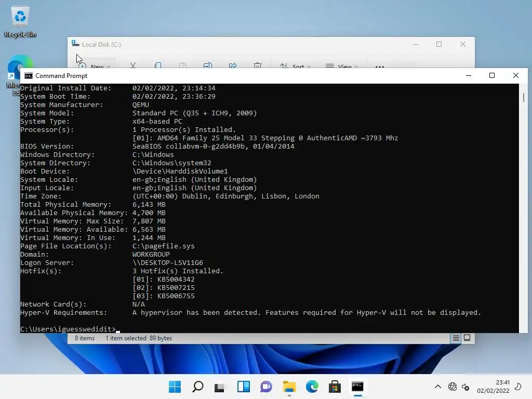The width and height of the screenshot is (532, 399).
Task: Minimize the Command Prompt window
Action: (x=469, y=75)
